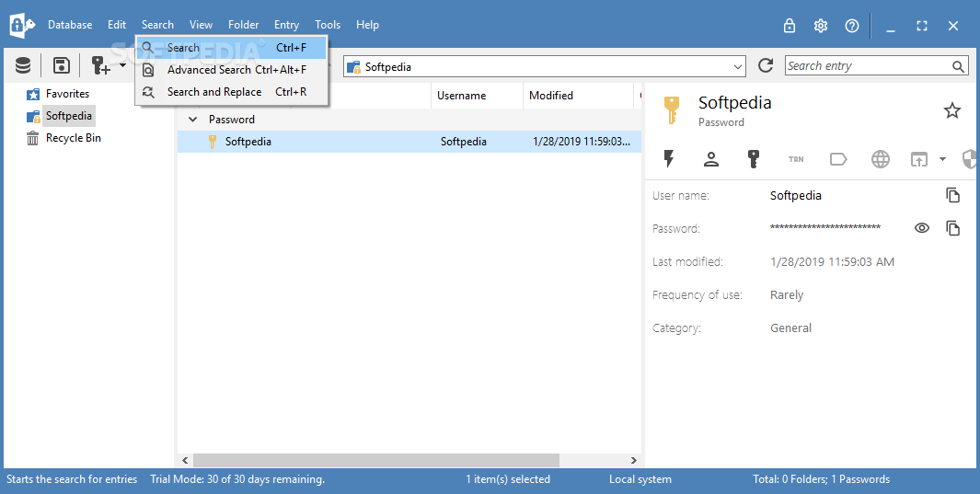Viewport: 980px width, 494px height.
Task: Open settings gear in title bar
Action: [x=821, y=26]
